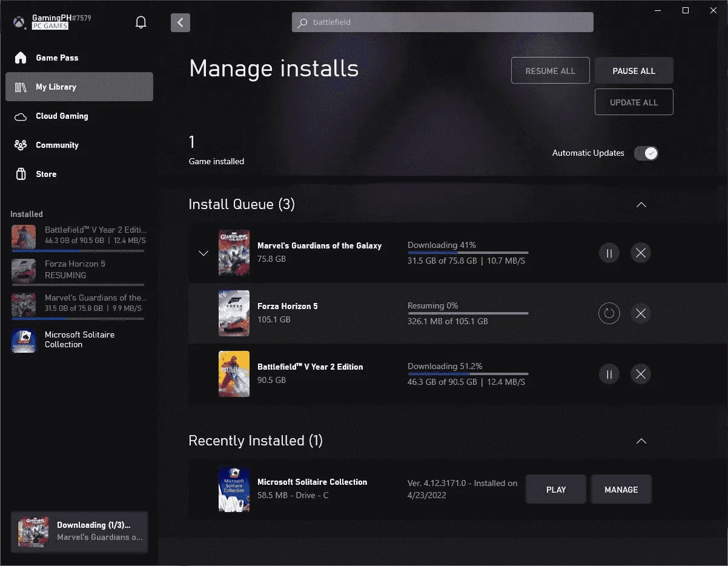
Task: Click Microsoft Solitaire Collection title in Recently Installed
Action: click(313, 482)
